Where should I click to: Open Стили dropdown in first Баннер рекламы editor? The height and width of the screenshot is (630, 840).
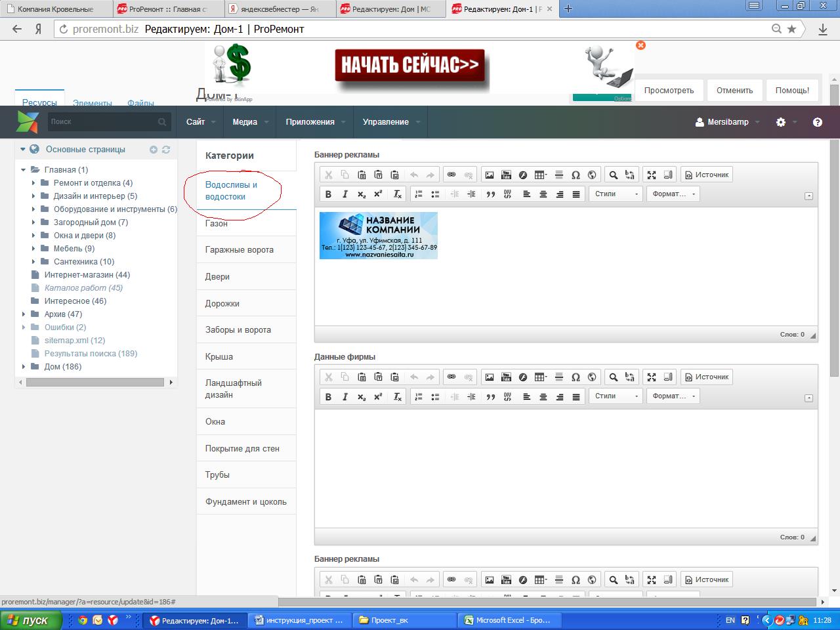click(616, 194)
